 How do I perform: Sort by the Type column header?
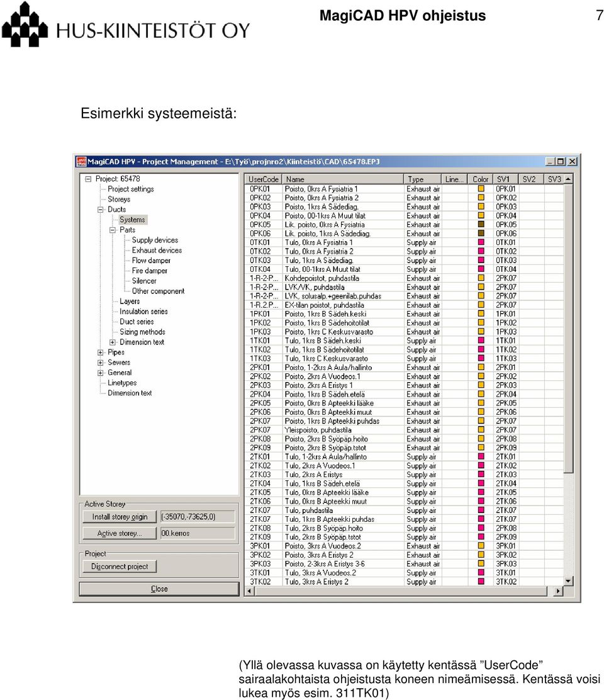pyautogui.click(x=422, y=179)
